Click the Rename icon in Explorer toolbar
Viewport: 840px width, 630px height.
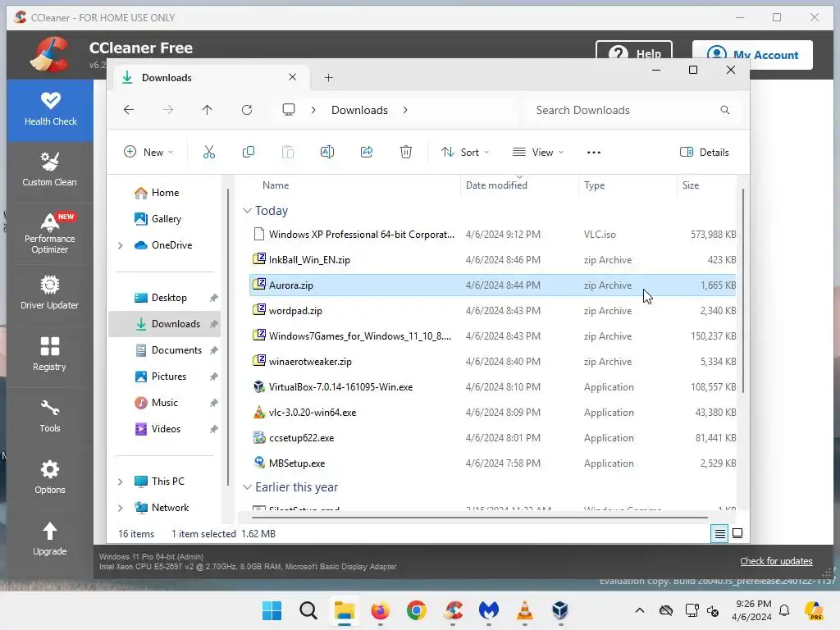(x=327, y=152)
